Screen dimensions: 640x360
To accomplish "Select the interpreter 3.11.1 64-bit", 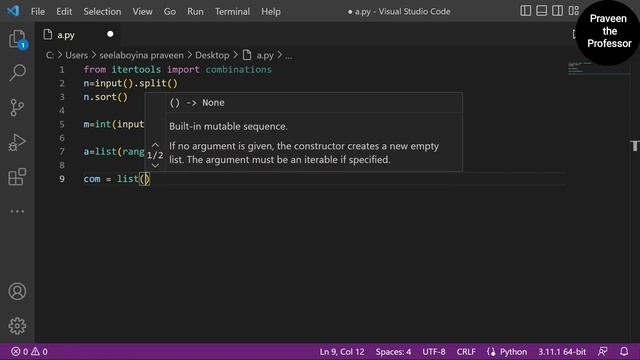I will pyautogui.click(x=562, y=351).
